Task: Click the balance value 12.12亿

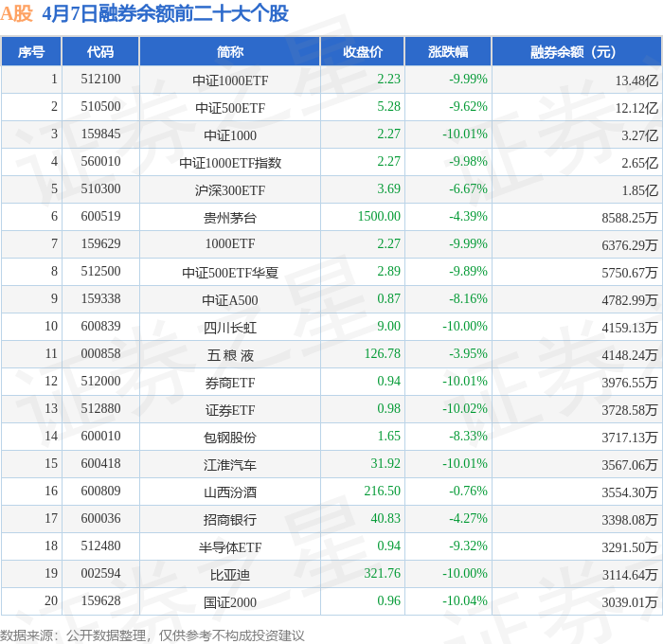Action: click(636, 108)
